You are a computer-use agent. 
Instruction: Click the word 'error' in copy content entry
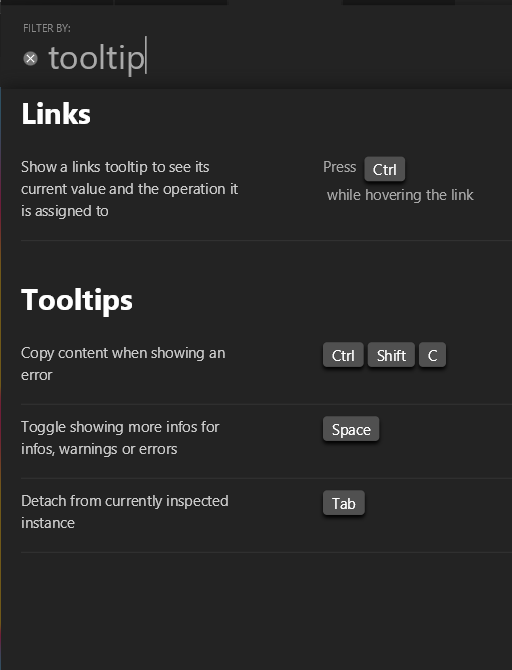37,375
